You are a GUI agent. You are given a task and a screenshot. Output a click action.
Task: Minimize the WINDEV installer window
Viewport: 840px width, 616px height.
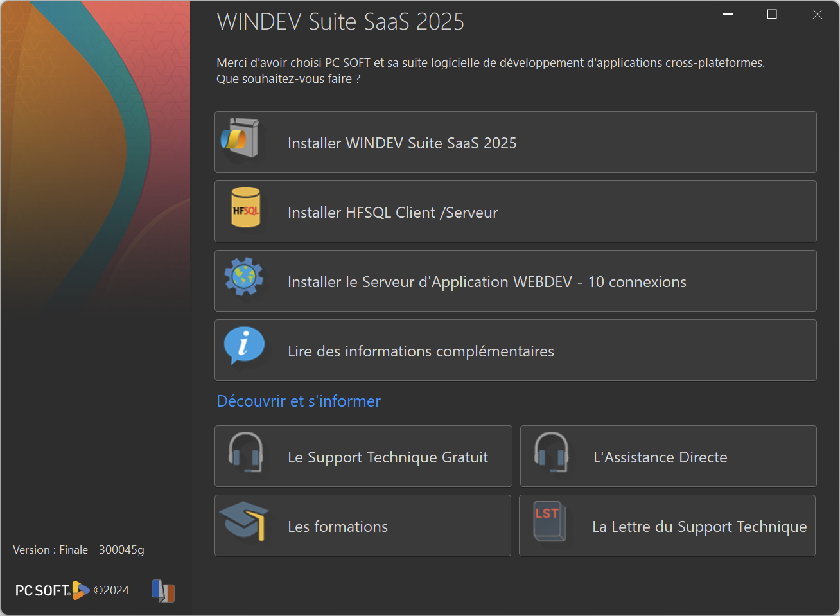coord(728,14)
